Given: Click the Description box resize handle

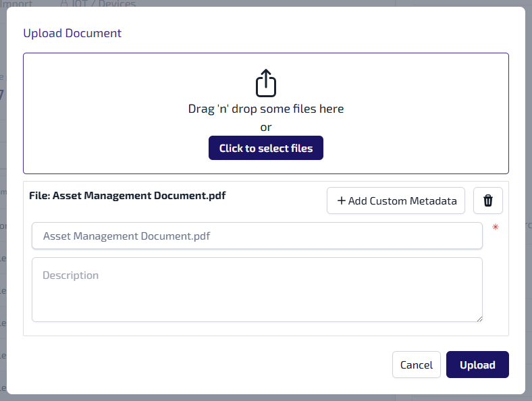Looking at the screenshot, I should tap(479, 318).
